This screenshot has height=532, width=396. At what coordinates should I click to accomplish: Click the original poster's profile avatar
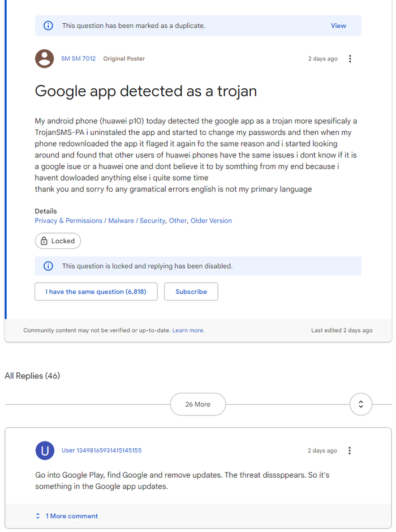pos(45,59)
